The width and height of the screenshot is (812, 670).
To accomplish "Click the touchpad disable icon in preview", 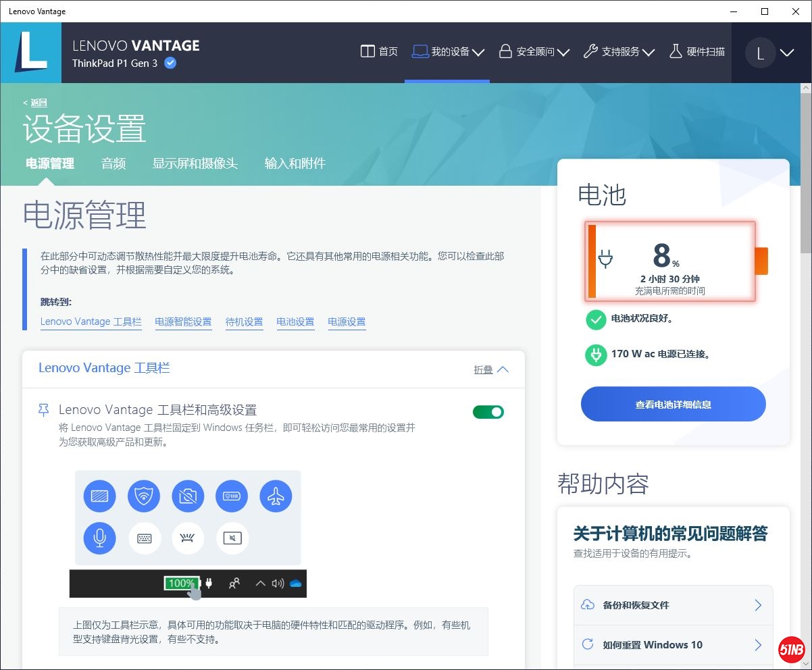I will [x=232, y=538].
